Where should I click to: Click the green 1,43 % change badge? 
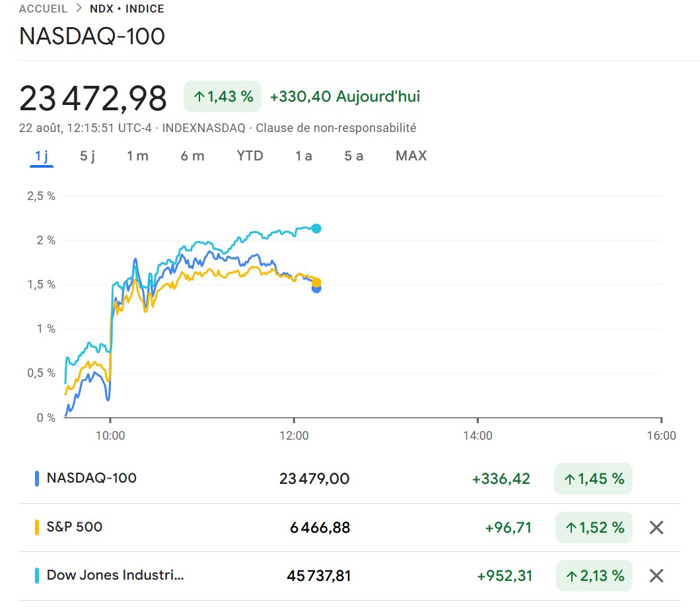click(x=223, y=96)
